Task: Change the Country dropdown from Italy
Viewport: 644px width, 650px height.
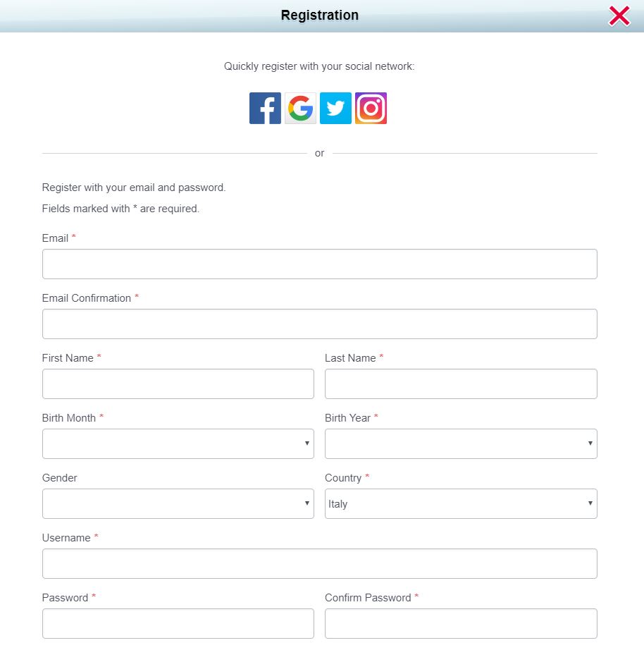Action: [x=460, y=503]
